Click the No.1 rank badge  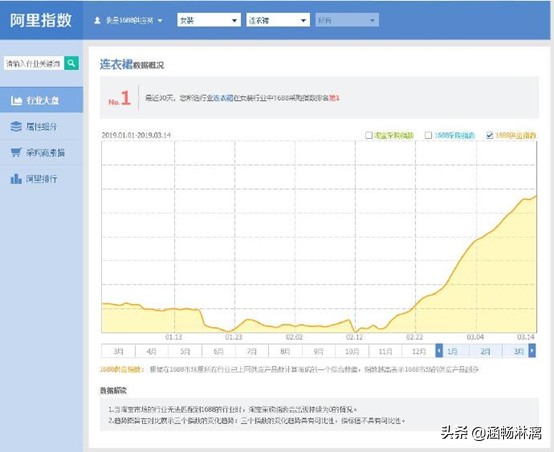[120, 98]
